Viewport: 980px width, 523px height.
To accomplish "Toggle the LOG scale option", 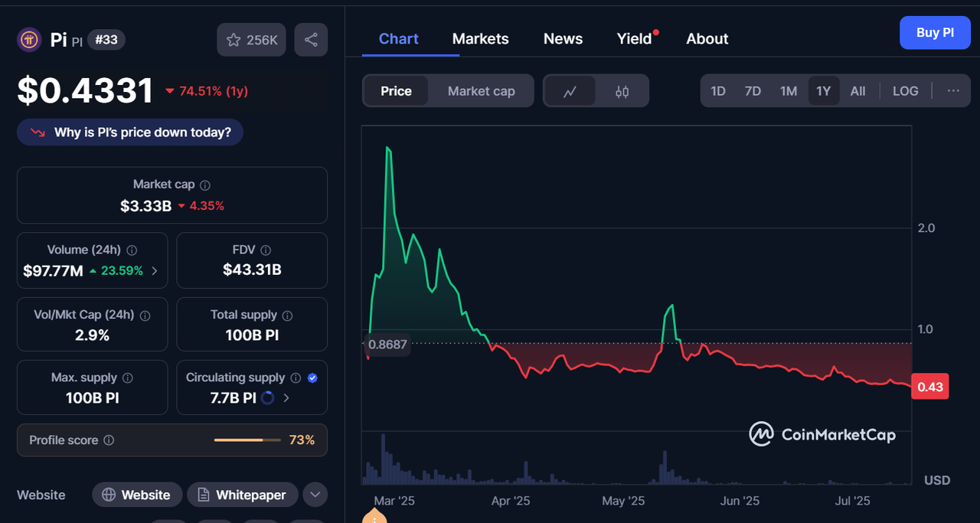I will click(905, 91).
